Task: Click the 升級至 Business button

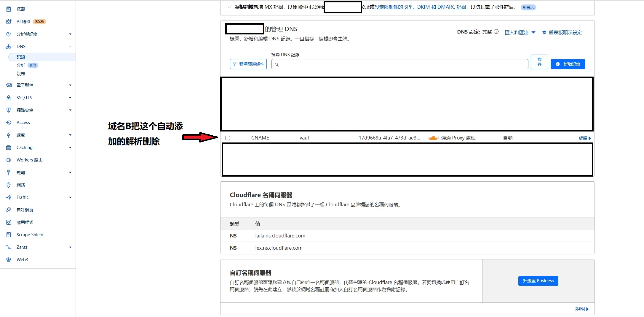Action: click(538, 281)
